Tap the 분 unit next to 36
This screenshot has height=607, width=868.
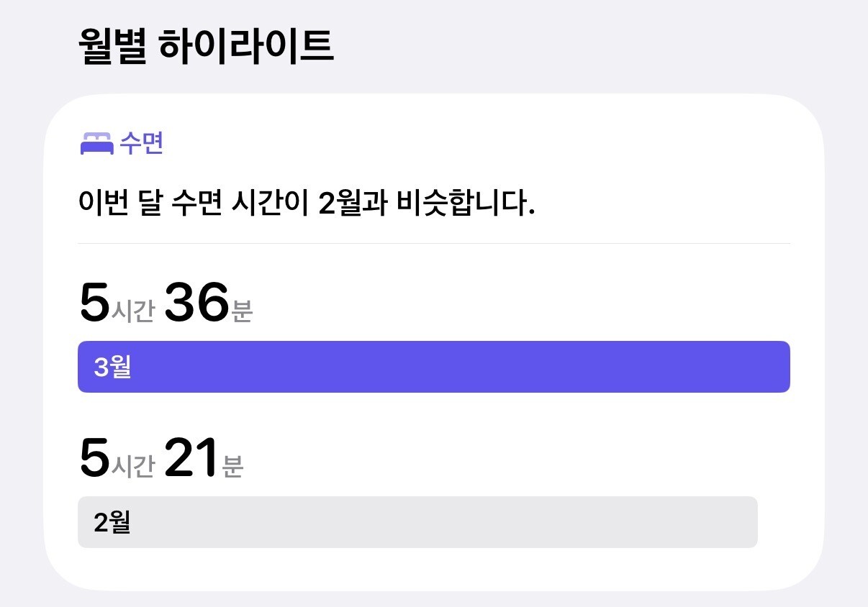(243, 312)
